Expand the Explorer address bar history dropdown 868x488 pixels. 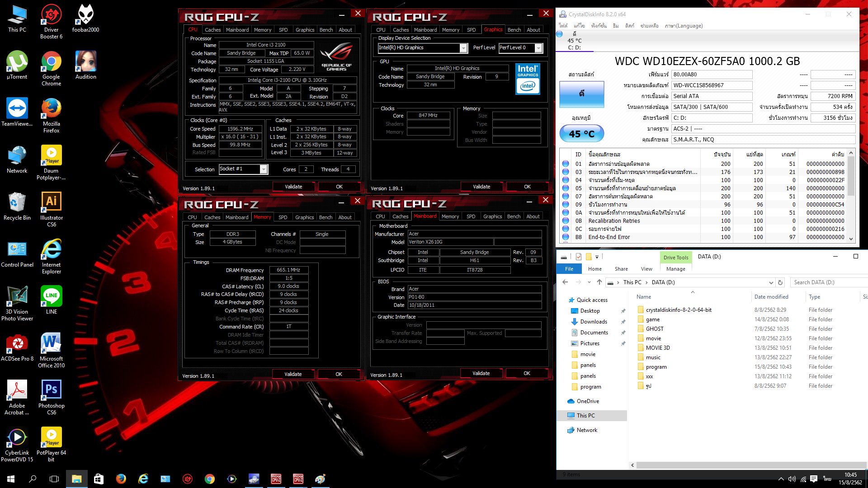pos(771,282)
